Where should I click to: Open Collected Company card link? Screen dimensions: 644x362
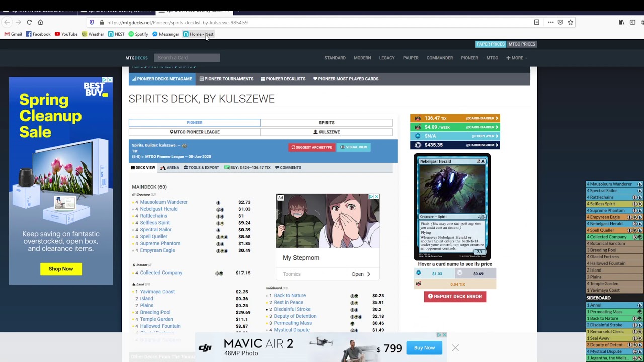pos(161,273)
